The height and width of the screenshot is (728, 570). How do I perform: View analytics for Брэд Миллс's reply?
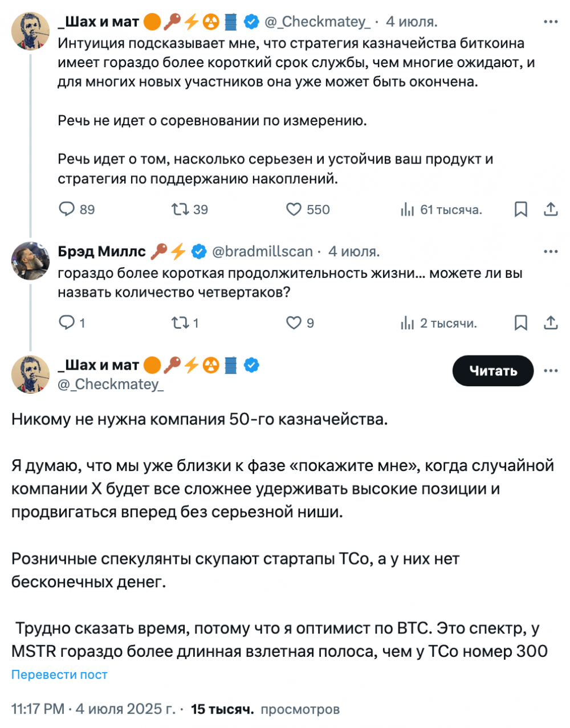coord(407,323)
